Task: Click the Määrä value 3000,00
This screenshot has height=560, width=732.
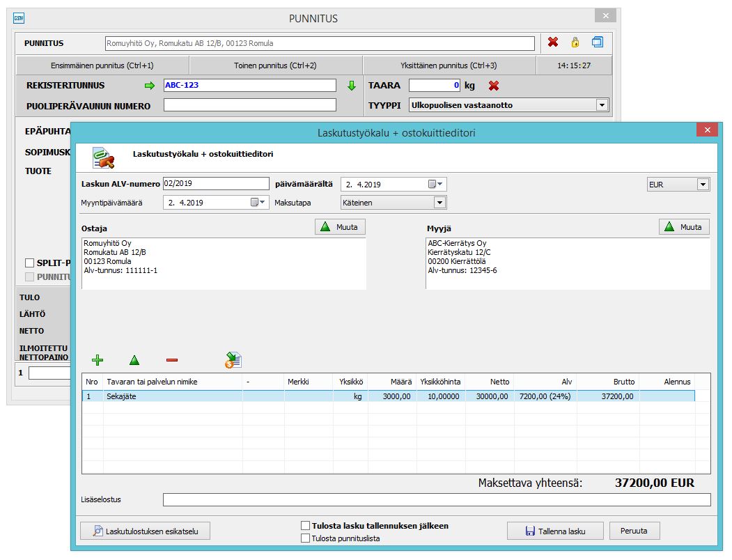Action: pyautogui.click(x=397, y=396)
